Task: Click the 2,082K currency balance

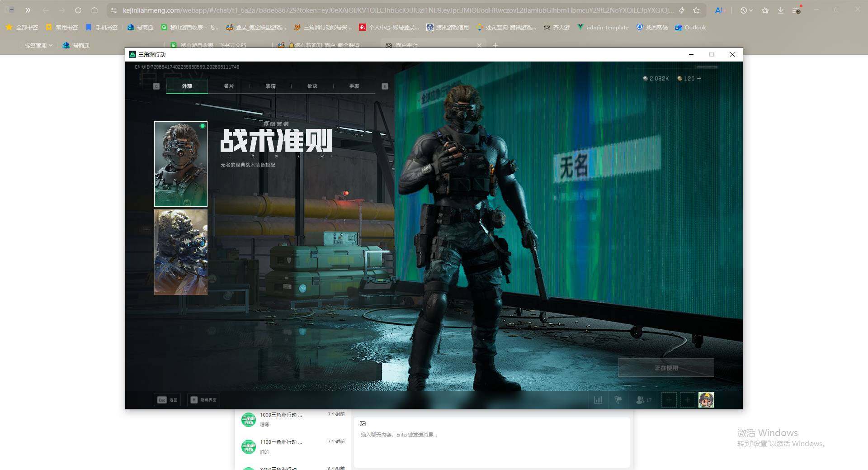Action: [x=656, y=78]
